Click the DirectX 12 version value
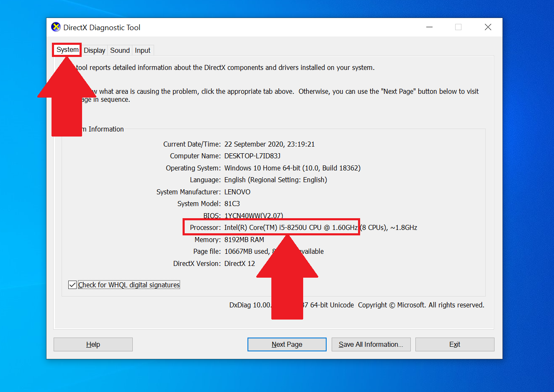 pos(240,263)
